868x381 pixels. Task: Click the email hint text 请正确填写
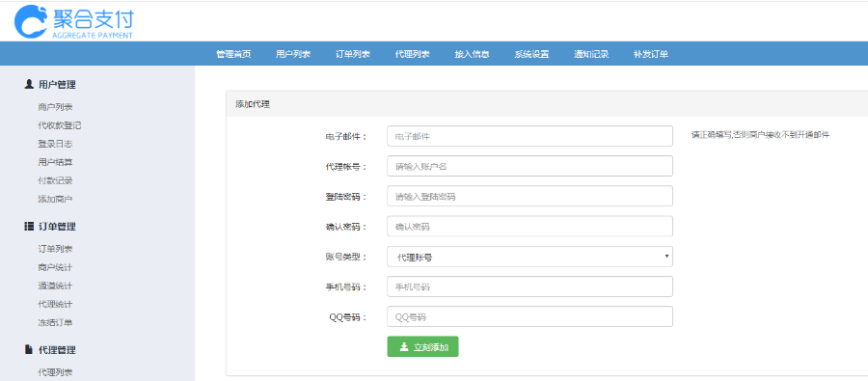coord(761,135)
